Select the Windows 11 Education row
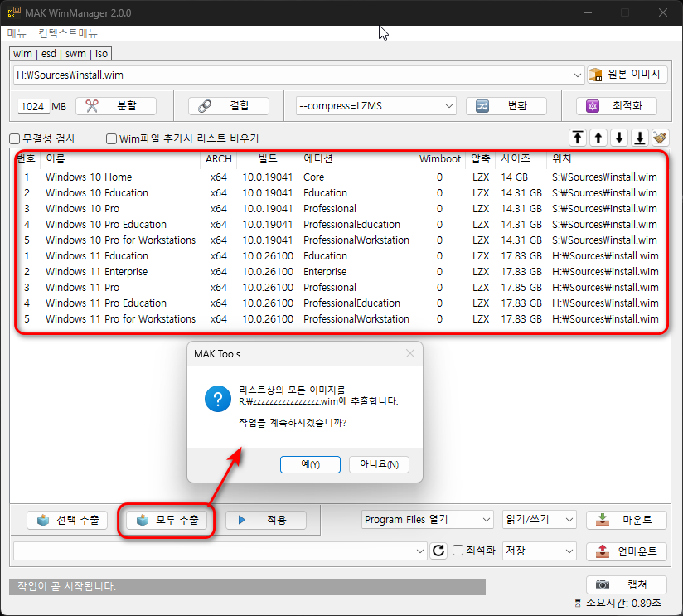The width and height of the screenshot is (683, 616). (x=341, y=255)
